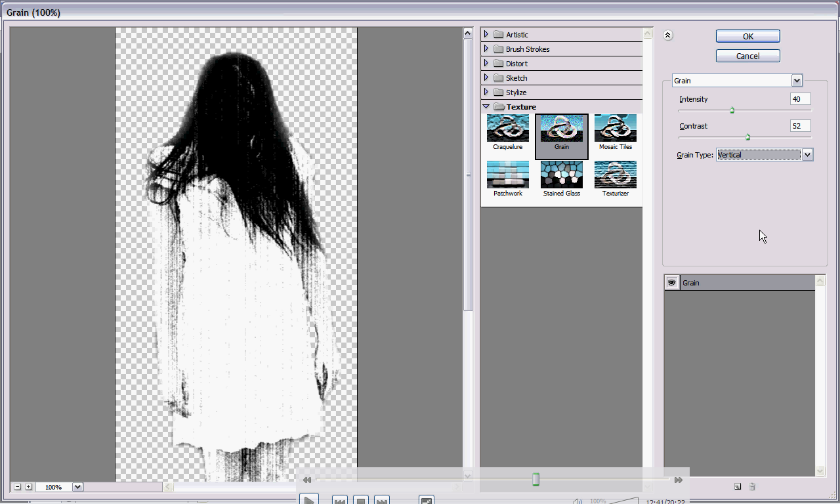Toggle visibility eye of Grain effect layer

672,283
